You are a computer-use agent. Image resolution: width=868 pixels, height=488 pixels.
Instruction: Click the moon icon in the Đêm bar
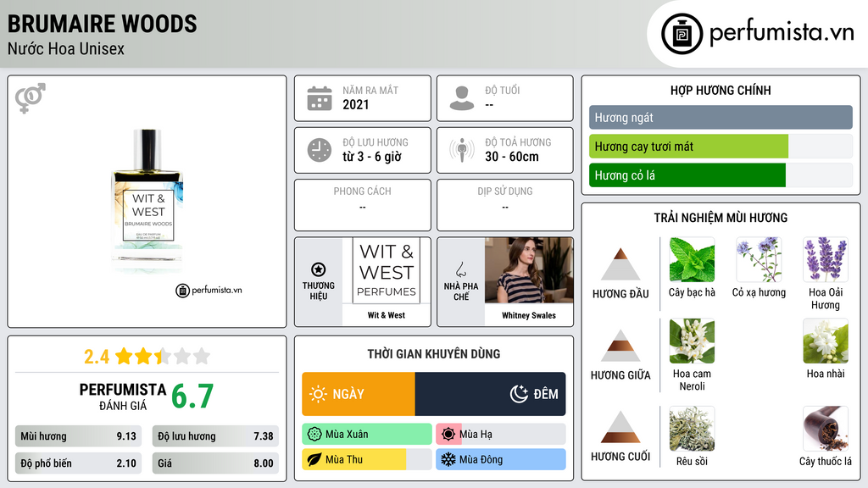(x=519, y=394)
